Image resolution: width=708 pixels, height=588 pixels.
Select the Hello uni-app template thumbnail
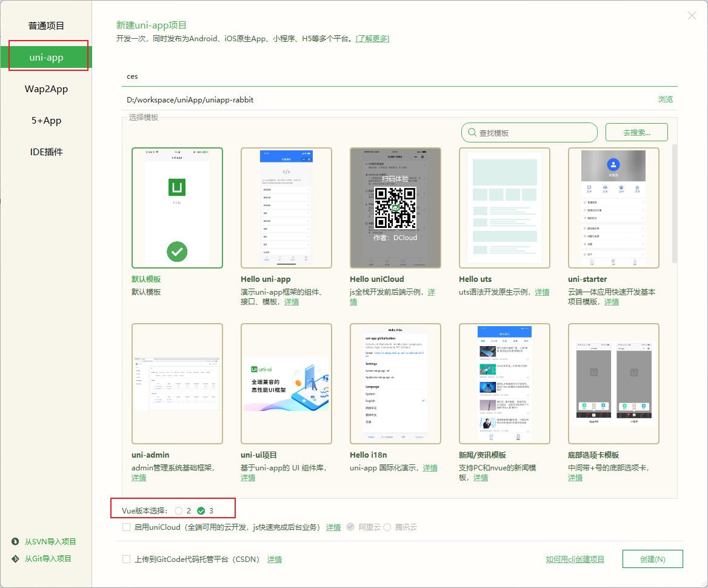[x=286, y=208]
